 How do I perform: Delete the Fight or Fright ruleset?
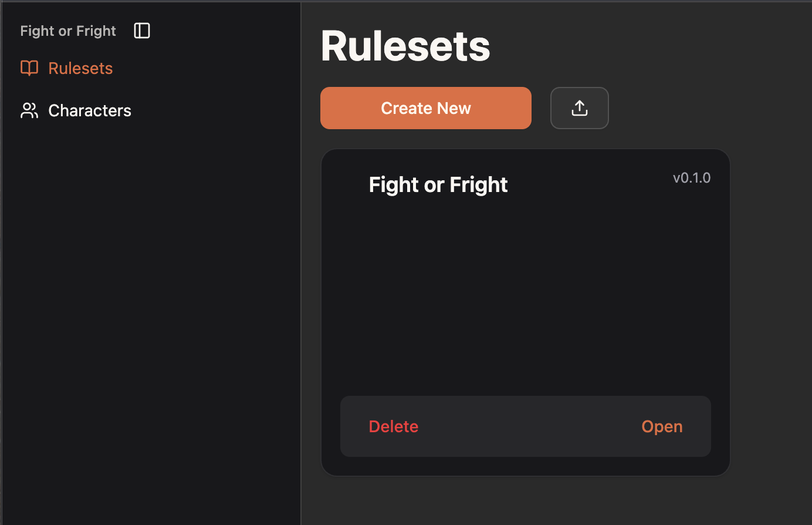(x=393, y=426)
